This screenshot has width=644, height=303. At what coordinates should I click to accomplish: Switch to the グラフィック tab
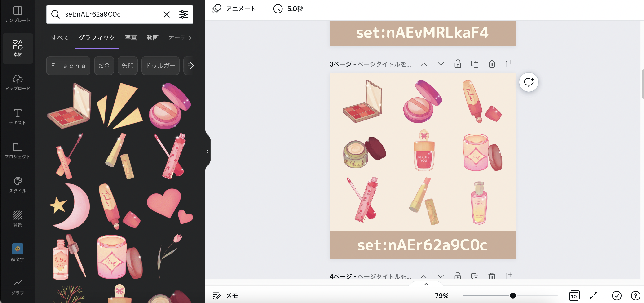coord(97,38)
